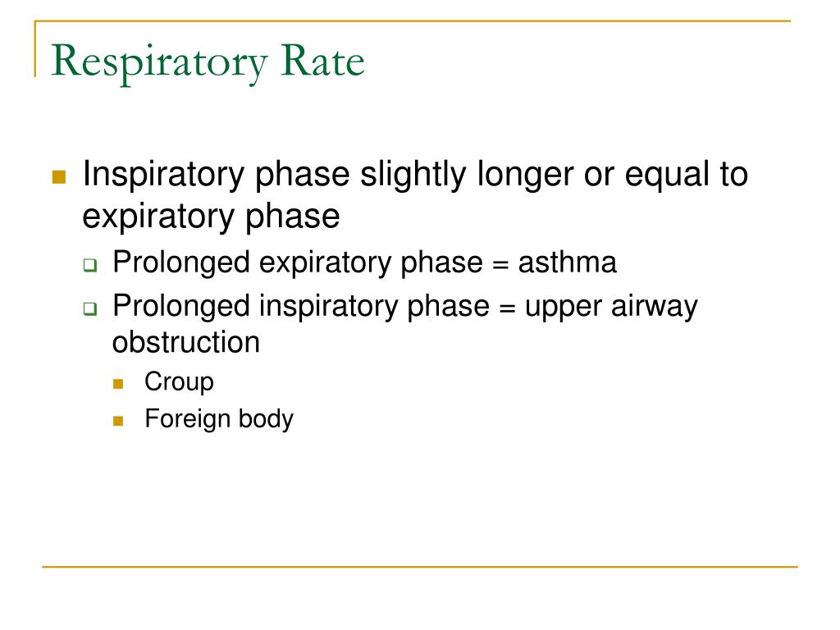Click the hollow bullet before Prolonged expiratory phase

click(90, 265)
